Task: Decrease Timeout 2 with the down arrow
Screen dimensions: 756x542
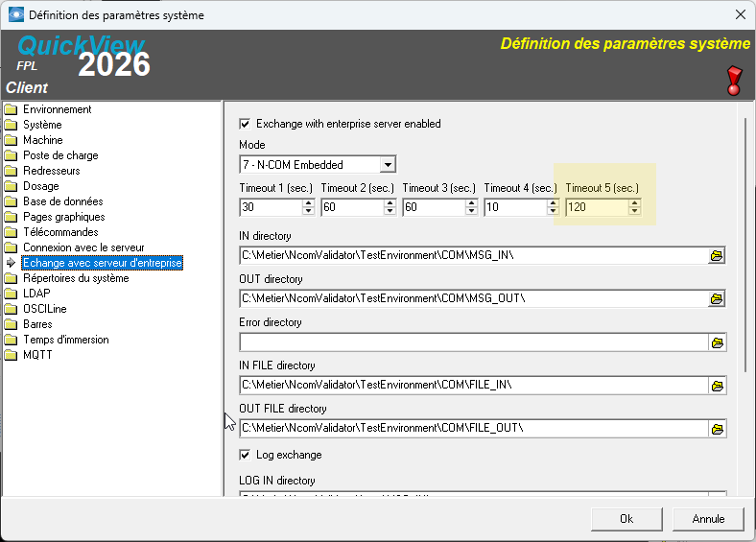Action: (x=390, y=211)
